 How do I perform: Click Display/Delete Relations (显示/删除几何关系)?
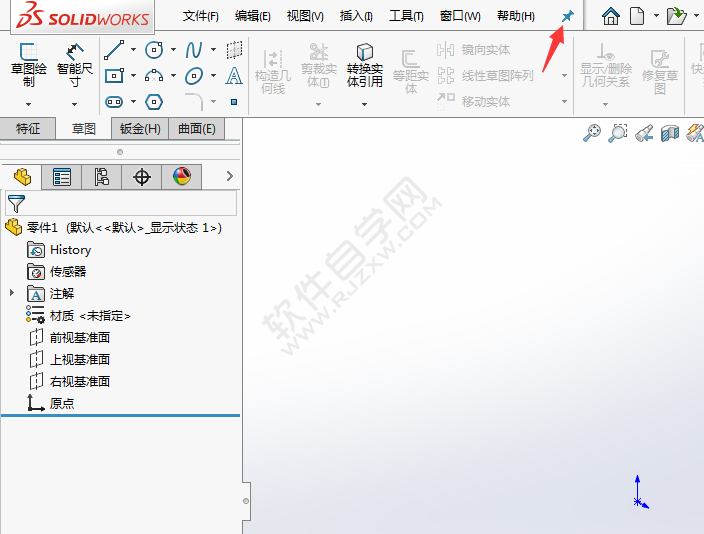tap(606, 66)
